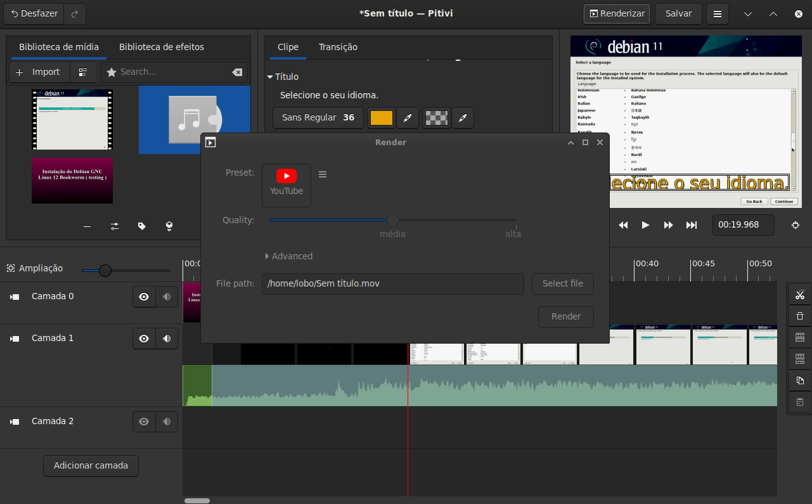Click the 00:19.968 timecode field

(x=744, y=225)
